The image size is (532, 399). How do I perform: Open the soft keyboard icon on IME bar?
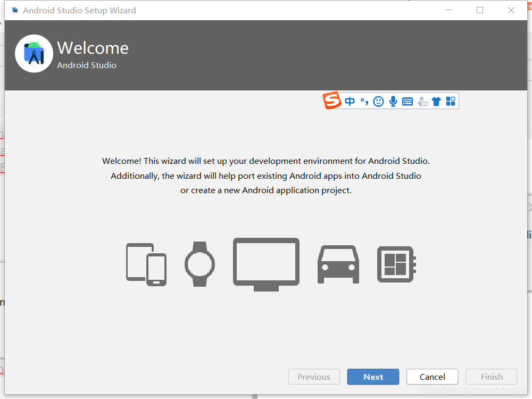point(408,102)
